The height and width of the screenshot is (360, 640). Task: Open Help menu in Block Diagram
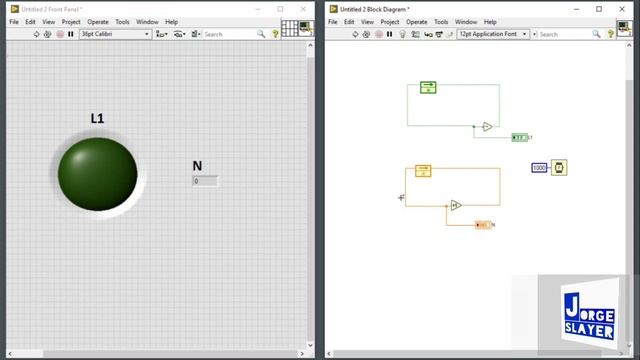click(x=490, y=22)
